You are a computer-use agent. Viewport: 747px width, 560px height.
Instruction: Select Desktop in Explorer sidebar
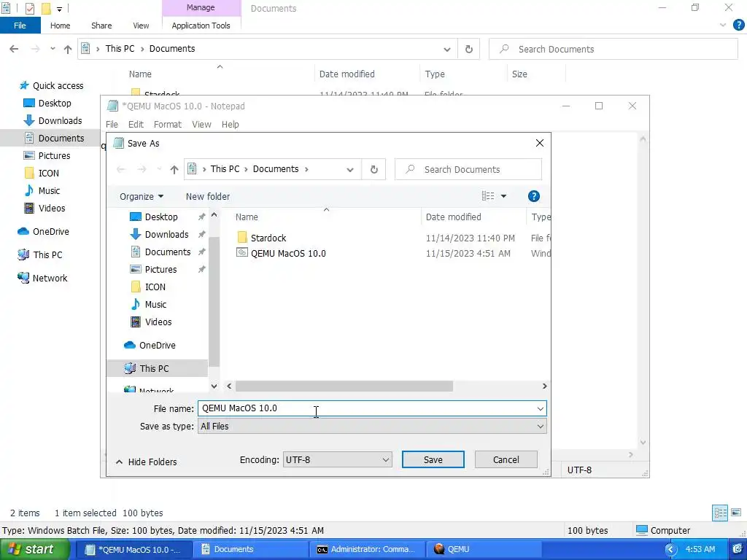(x=47, y=104)
